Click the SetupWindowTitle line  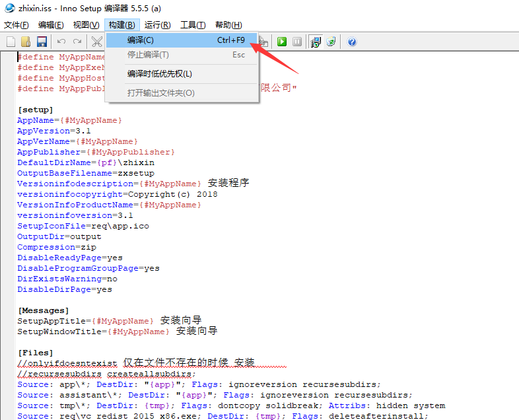[118, 332]
